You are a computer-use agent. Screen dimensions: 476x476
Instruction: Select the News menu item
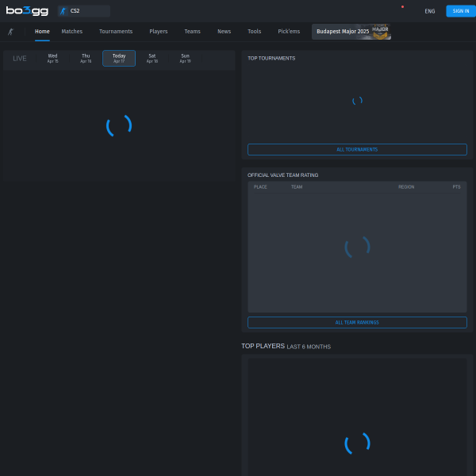pyautogui.click(x=224, y=32)
